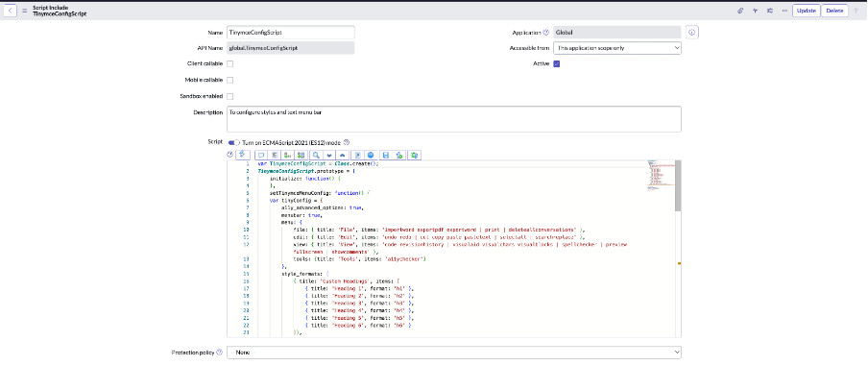Open the activity stream icon in header
This screenshot has width=868, height=365.
pos(755,11)
